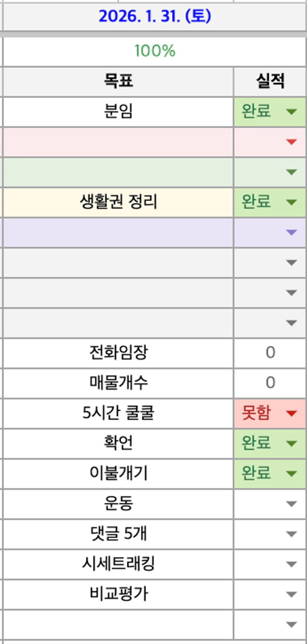The height and width of the screenshot is (644, 307).
Task: Expand the 5시간 쿨쿨 status dropdown
Action: pyautogui.click(x=291, y=413)
